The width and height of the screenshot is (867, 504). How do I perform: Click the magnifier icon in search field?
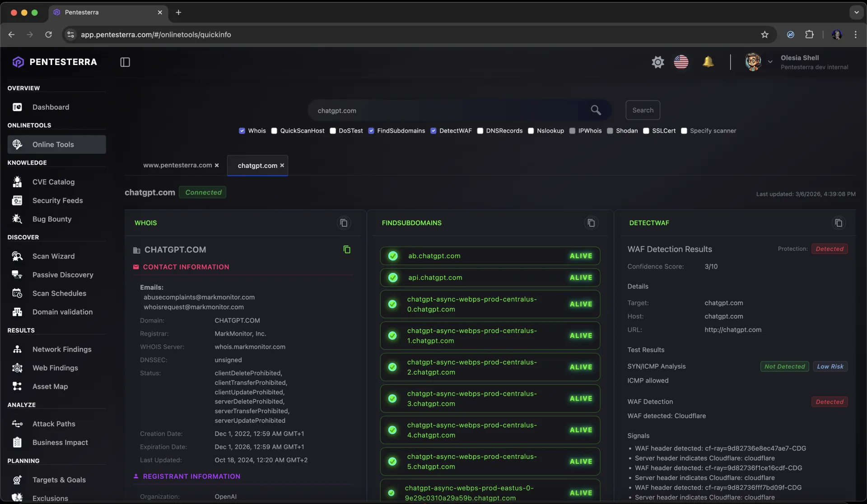point(596,111)
